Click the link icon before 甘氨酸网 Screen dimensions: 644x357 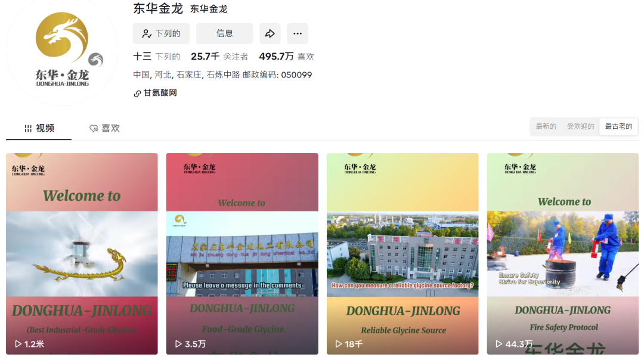tap(137, 94)
